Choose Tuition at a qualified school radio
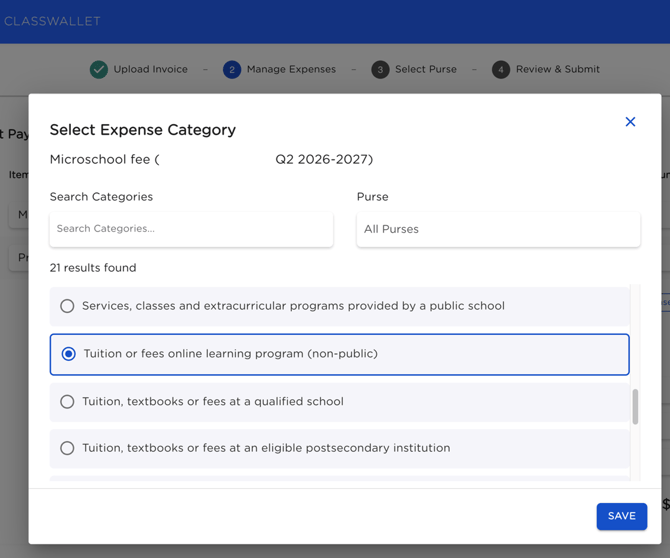The image size is (670, 558). point(67,402)
